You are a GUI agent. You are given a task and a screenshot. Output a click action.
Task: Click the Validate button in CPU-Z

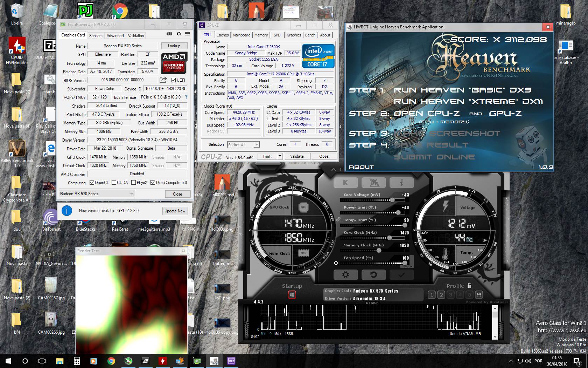pos(297,156)
